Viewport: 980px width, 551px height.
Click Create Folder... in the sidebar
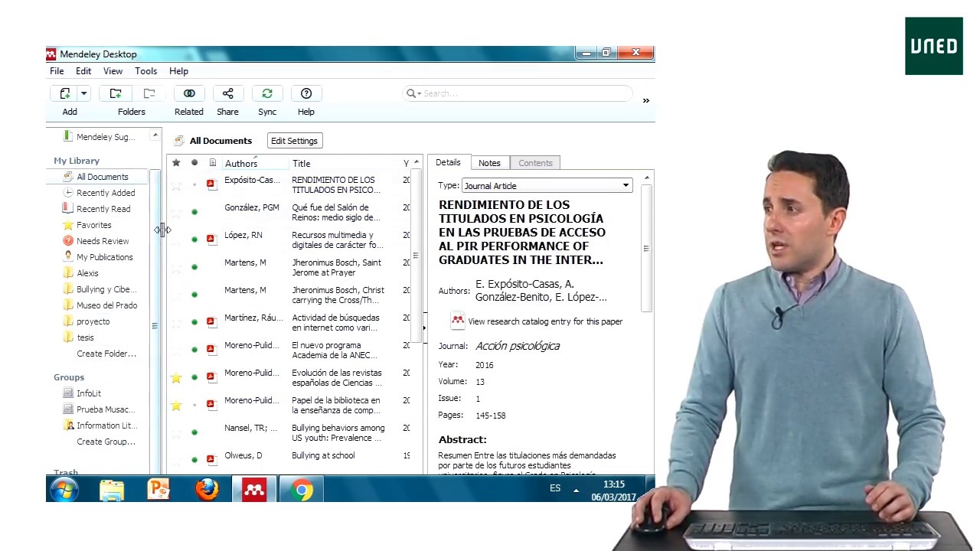[x=106, y=354]
